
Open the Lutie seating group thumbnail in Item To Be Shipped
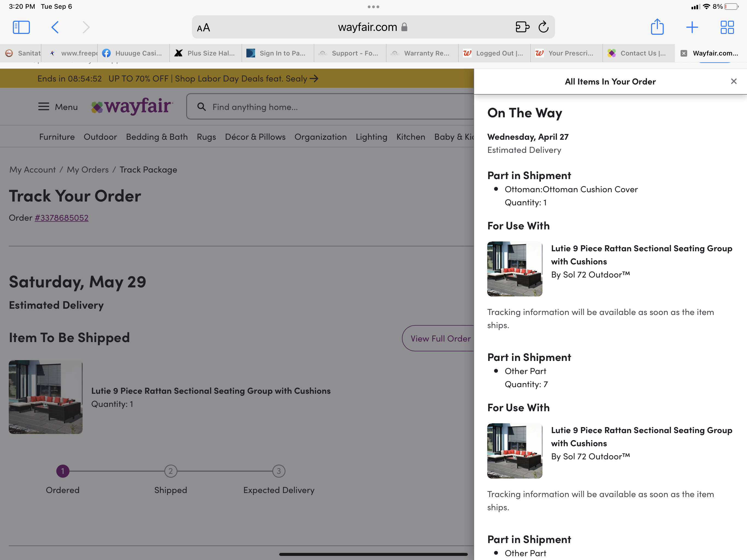(x=46, y=397)
